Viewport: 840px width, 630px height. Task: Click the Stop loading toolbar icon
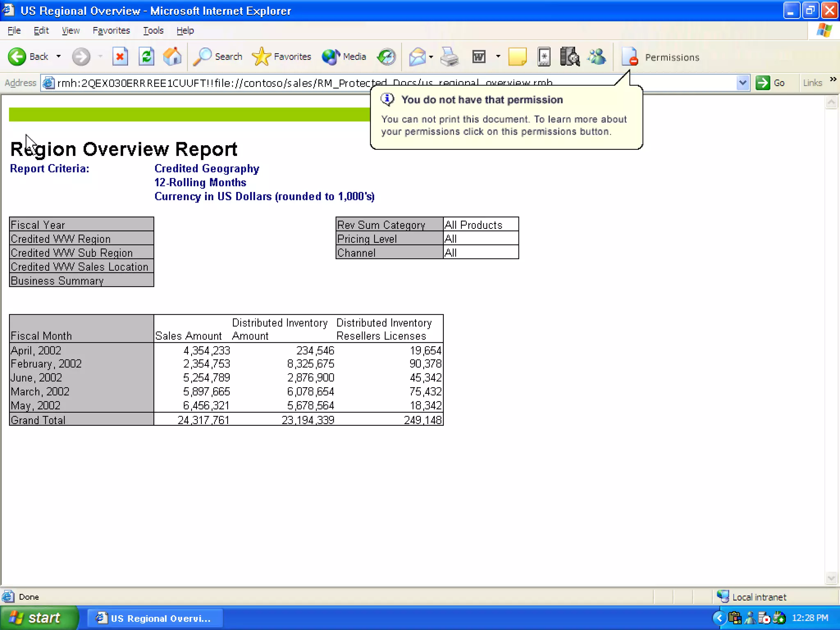[120, 57]
